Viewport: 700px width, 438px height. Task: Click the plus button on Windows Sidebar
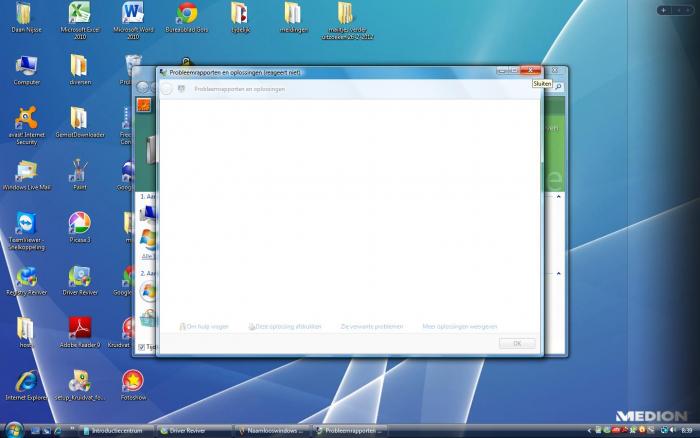[x=664, y=10]
